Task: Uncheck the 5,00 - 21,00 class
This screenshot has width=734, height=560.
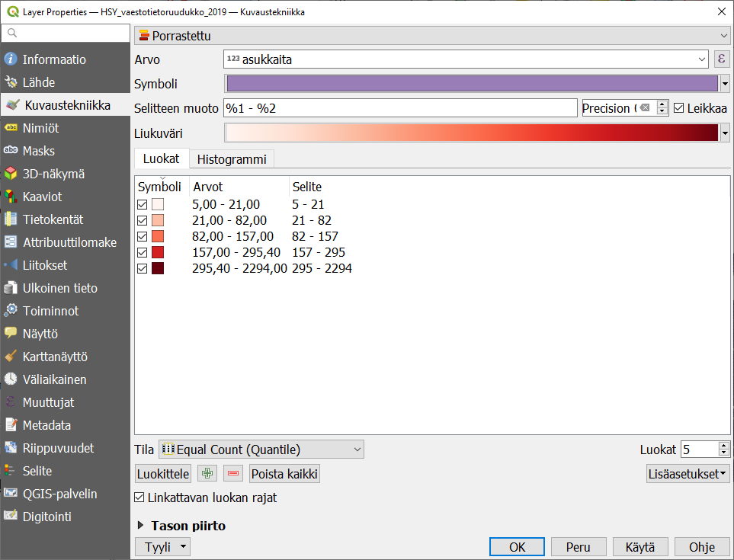Action: tap(142, 205)
